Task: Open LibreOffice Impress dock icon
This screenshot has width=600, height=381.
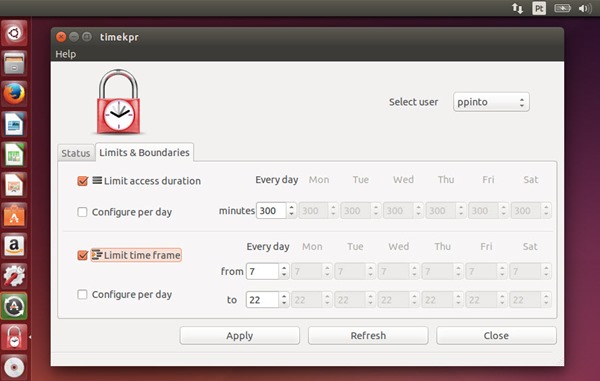Action: point(14,185)
